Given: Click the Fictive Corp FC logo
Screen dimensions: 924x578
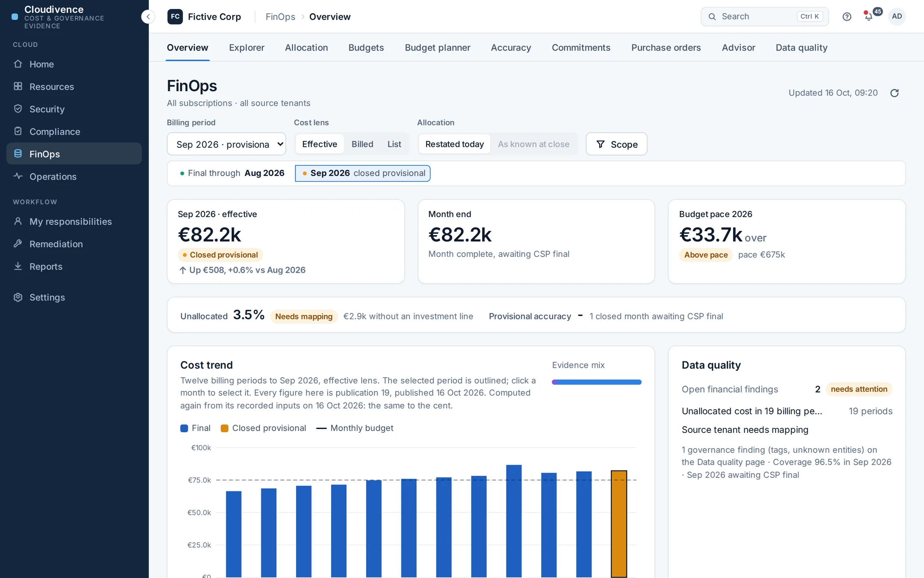Looking at the screenshot, I should (175, 17).
